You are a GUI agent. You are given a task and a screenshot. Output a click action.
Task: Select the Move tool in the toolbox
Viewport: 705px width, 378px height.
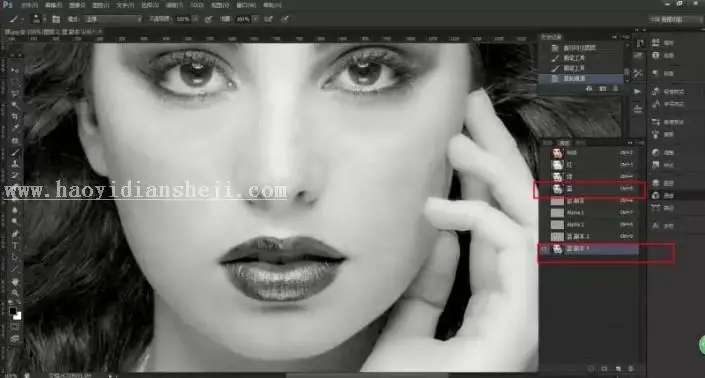[14, 71]
